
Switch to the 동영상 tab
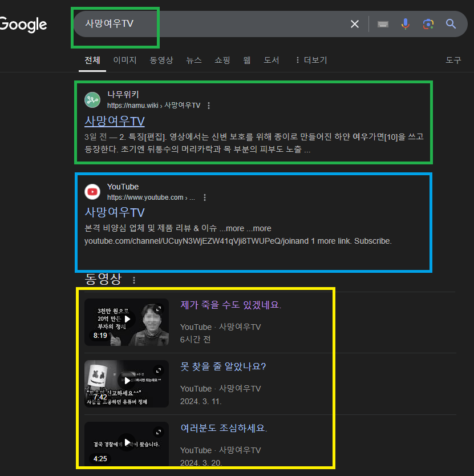[x=161, y=60]
